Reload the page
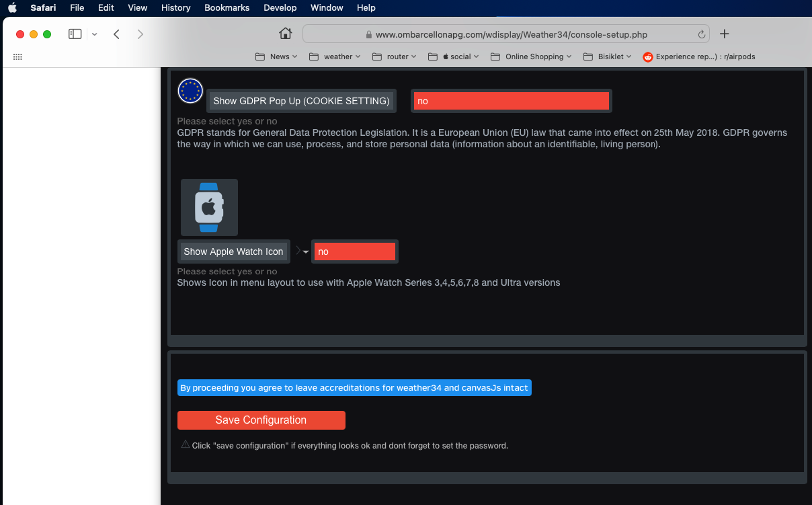812x505 pixels. pos(702,34)
